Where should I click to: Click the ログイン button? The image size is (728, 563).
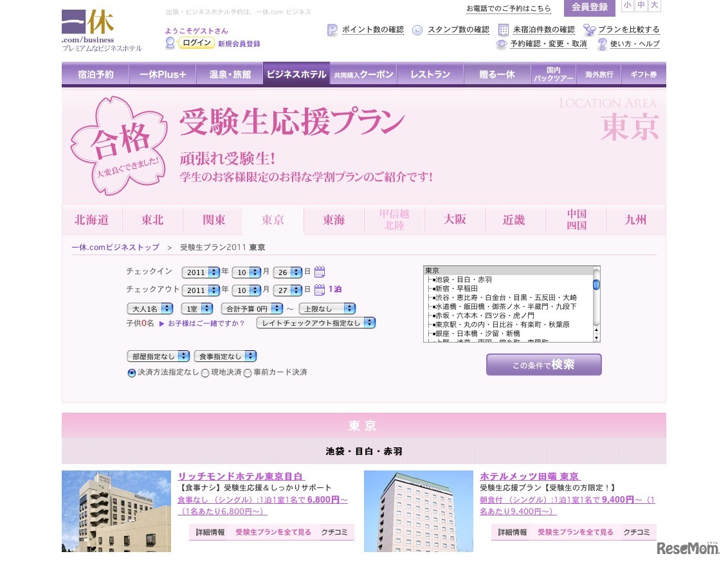click(196, 42)
